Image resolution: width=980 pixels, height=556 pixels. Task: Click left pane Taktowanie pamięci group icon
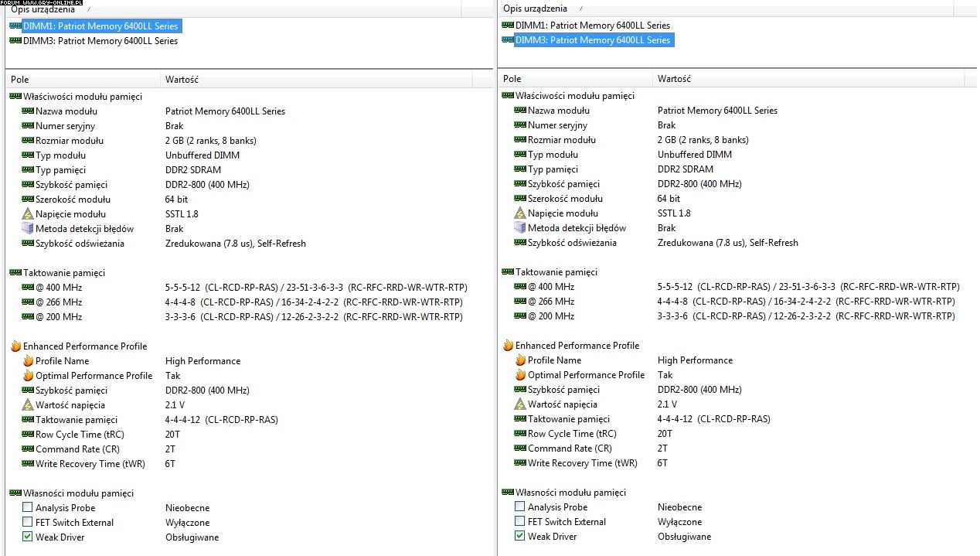pyautogui.click(x=15, y=272)
